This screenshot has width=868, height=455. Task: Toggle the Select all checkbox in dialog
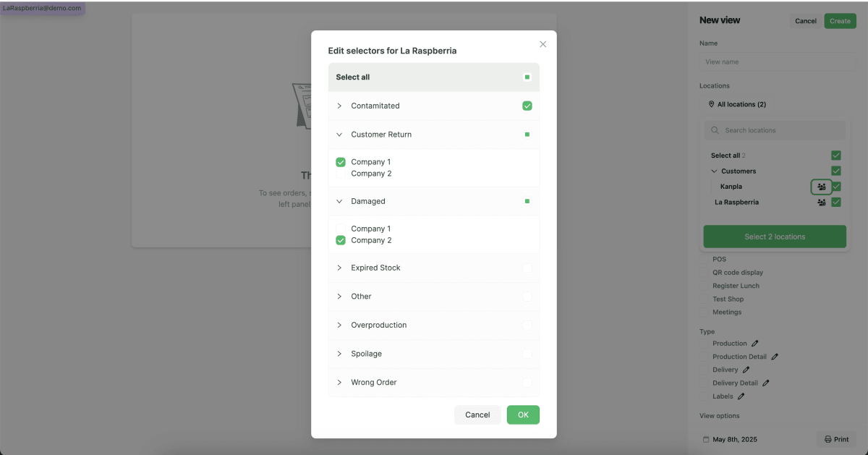527,77
